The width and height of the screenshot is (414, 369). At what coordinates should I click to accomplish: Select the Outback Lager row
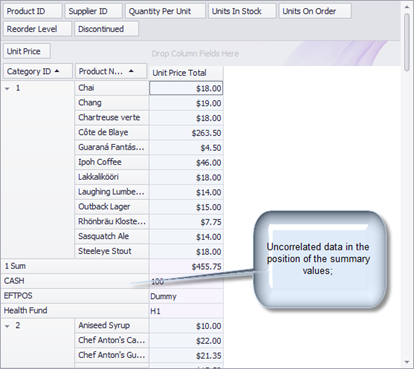[x=112, y=207]
